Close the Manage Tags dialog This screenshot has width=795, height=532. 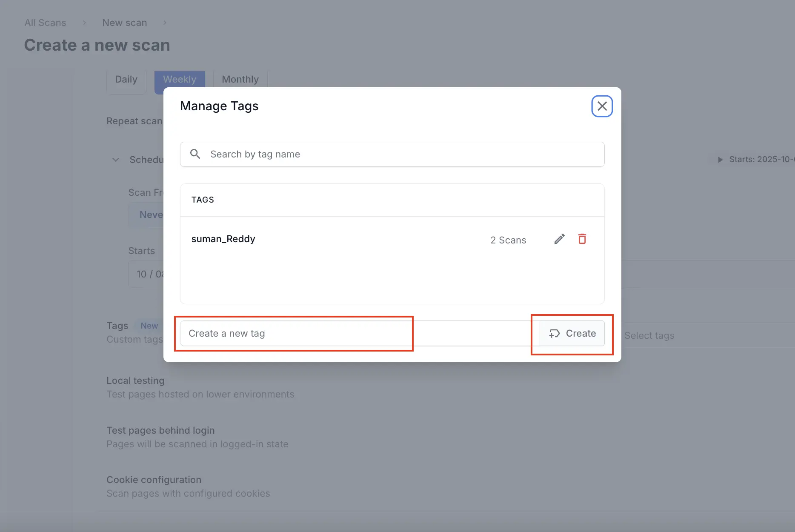[602, 106]
